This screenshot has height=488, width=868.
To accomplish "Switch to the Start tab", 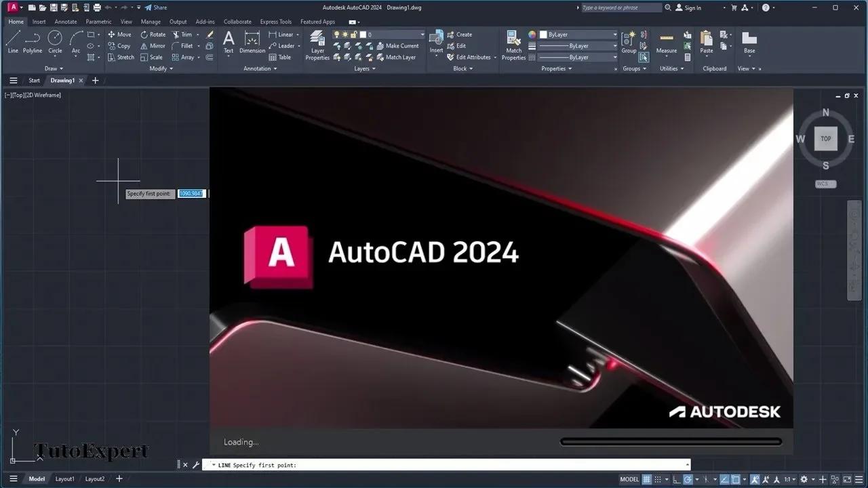I will (x=34, y=80).
